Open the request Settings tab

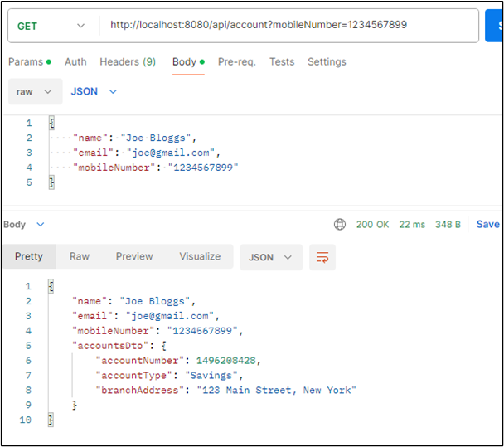tap(327, 61)
